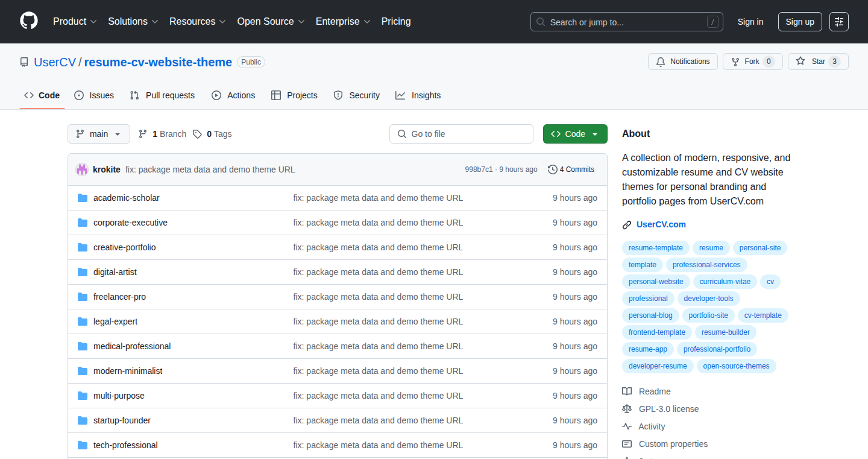The height and width of the screenshot is (459, 868).
Task: Click the curriculum-vitae topic tag
Action: pyautogui.click(x=725, y=282)
